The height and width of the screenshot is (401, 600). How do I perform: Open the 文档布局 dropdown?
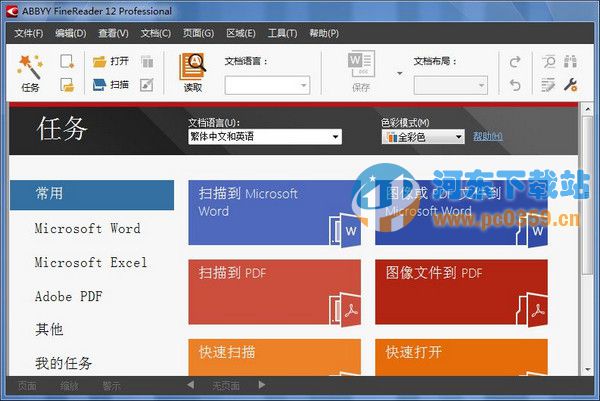tap(450, 85)
